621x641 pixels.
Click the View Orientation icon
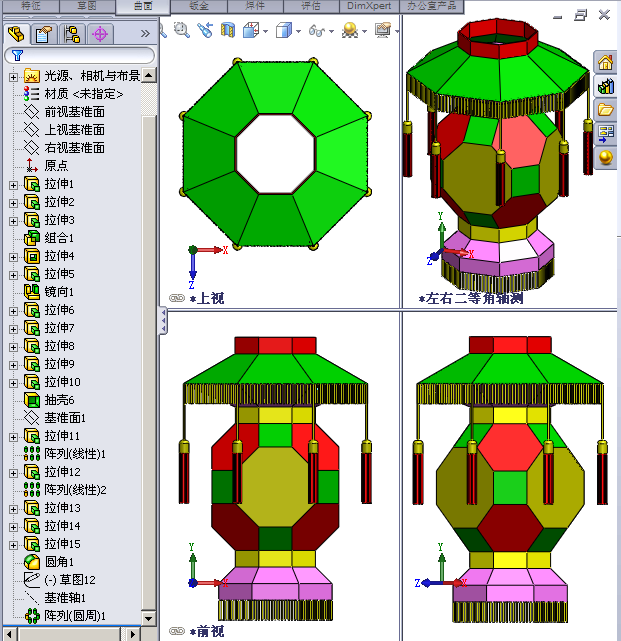click(x=251, y=30)
